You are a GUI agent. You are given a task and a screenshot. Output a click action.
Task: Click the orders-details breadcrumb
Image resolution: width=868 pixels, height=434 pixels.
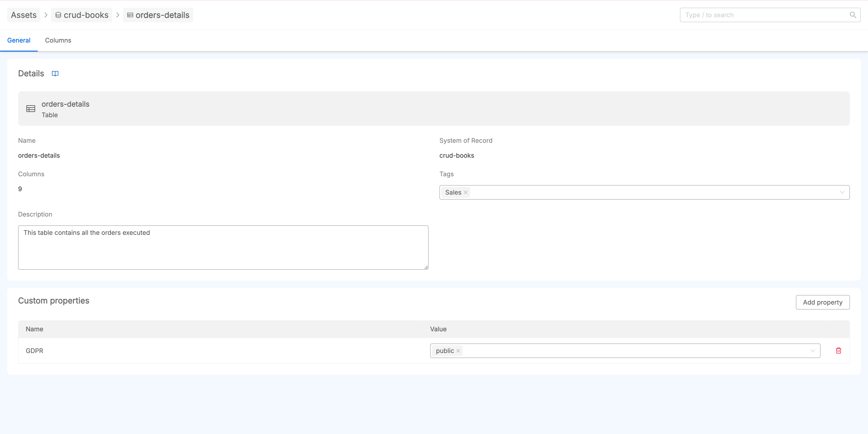tap(158, 15)
